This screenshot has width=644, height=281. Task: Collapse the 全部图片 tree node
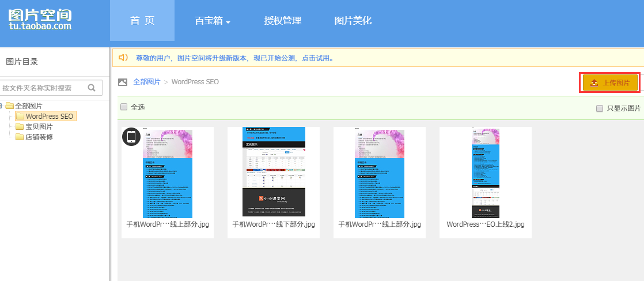pyautogui.click(x=2, y=106)
